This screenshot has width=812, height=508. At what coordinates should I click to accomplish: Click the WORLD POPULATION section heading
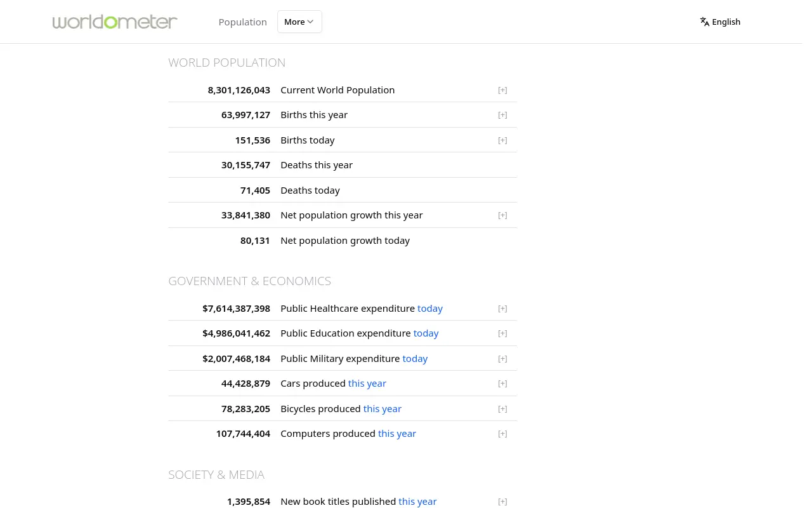pyautogui.click(x=227, y=63)
